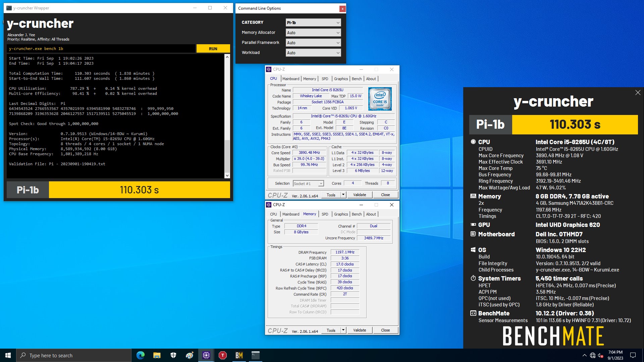
Task: Switch to Memory tab in upper CPU-Z
Action: pyautogui.click(x=309, y=79)
